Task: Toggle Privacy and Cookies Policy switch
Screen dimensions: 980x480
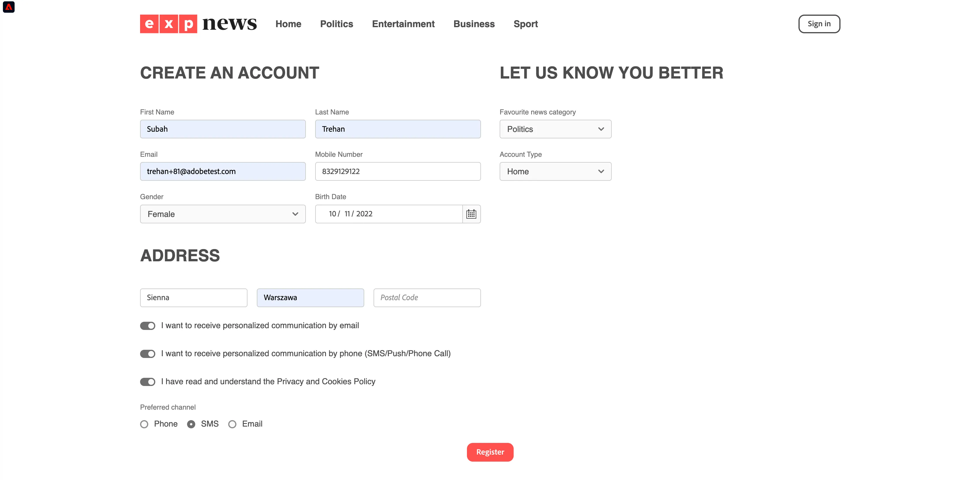Action: pyautogui.click(x=148, y=382)
